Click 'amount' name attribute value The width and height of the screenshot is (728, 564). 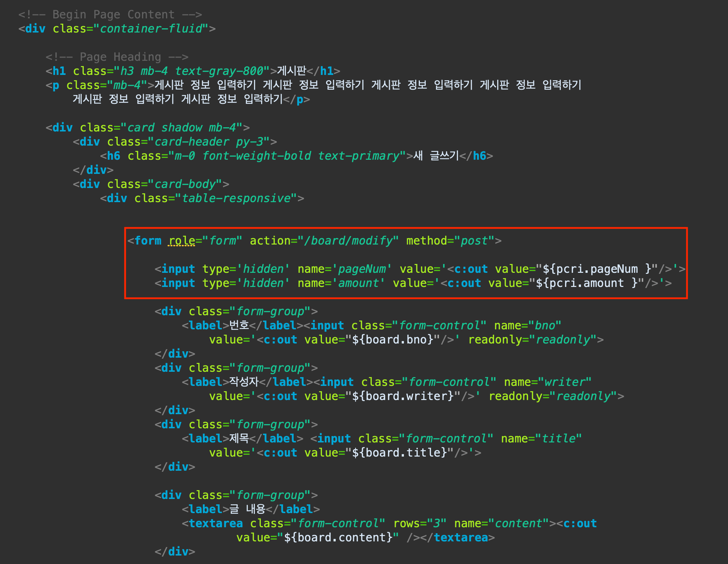[x=358, y=283]
